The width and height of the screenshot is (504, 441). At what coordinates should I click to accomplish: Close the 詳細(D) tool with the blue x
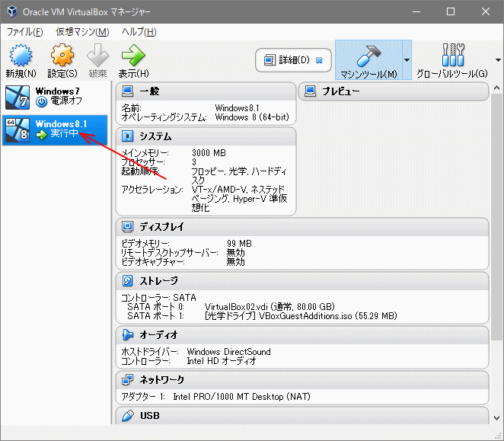pos(319,60)
